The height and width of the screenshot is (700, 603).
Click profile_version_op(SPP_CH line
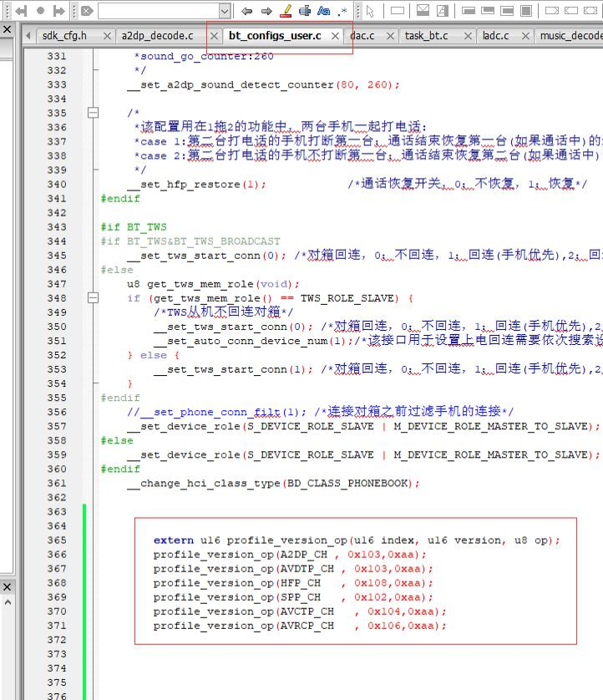[x=293, y=597]
